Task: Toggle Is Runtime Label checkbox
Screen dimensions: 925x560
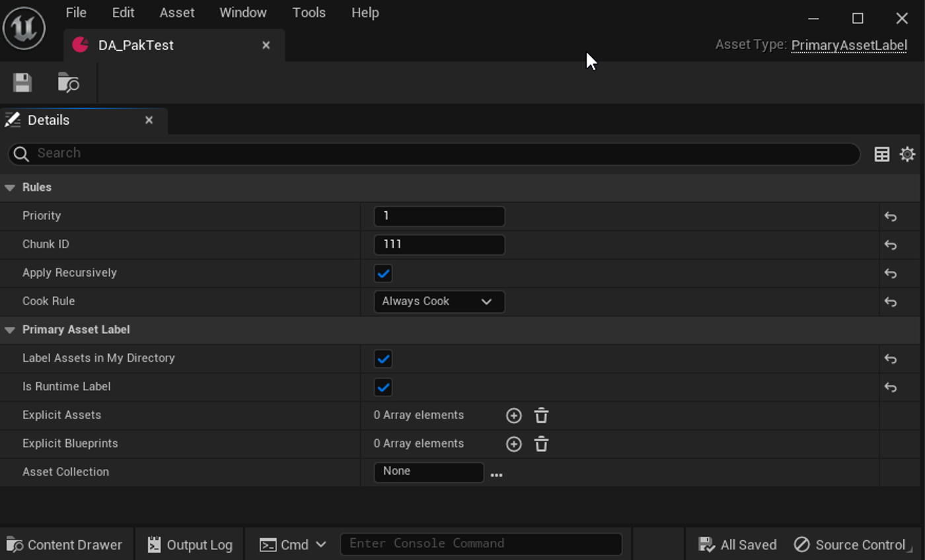Action: click(x=383, y=387)
